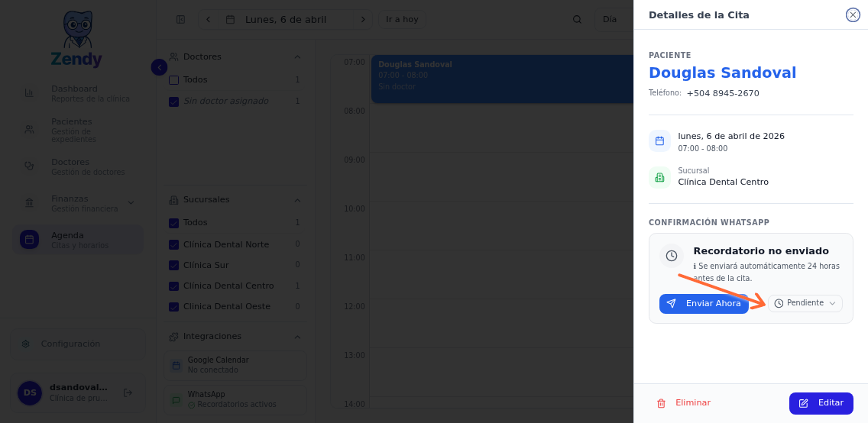The width and height of the screenshot is (868, 423).
Task: Click the Editar appointment button
Action: click(821, 403)
